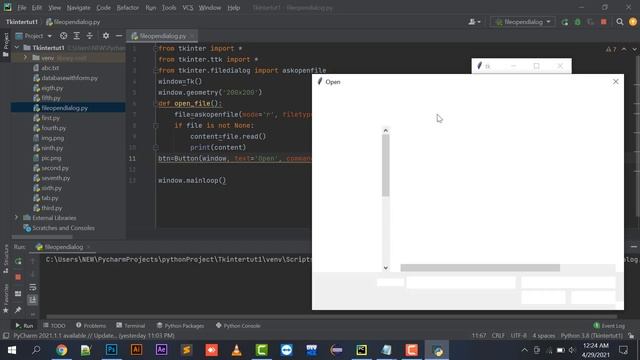Close the Open file dialog
Image resolution: width=640 pixels, height=360 pixels.
(x=616, y=82)
